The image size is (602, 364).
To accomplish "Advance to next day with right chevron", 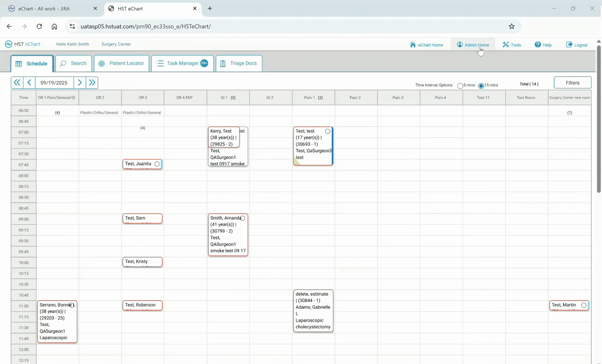I will 80,82.
